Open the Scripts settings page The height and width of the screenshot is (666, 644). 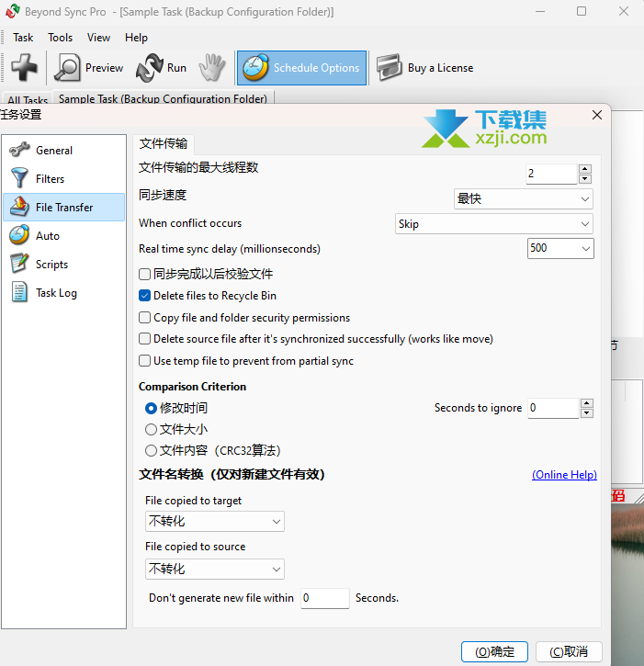coord(64,264)
